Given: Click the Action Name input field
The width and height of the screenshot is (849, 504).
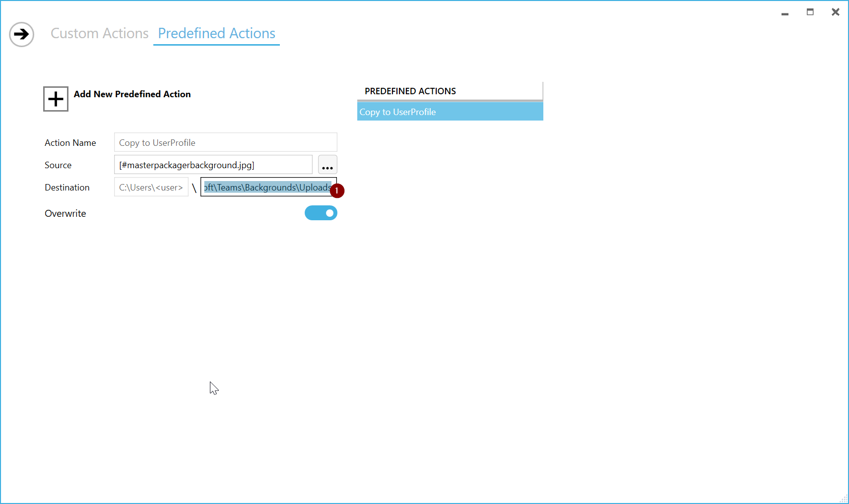Looking at the screenshot, I should pos(226,142).
